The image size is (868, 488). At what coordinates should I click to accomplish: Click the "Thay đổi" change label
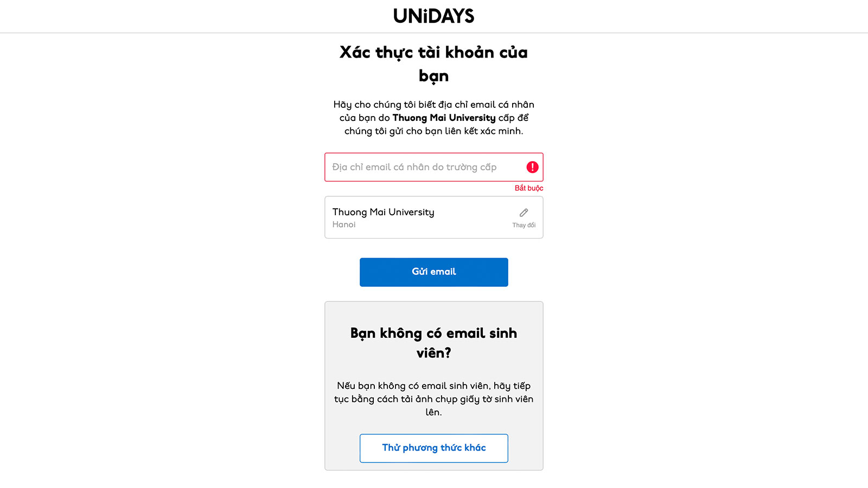tap(524, 225)
